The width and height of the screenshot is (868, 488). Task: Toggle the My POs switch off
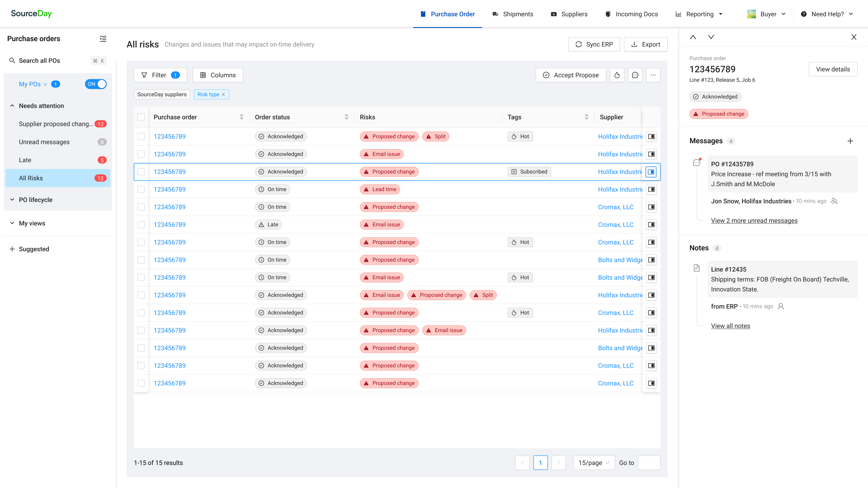(x=96, y=84)
